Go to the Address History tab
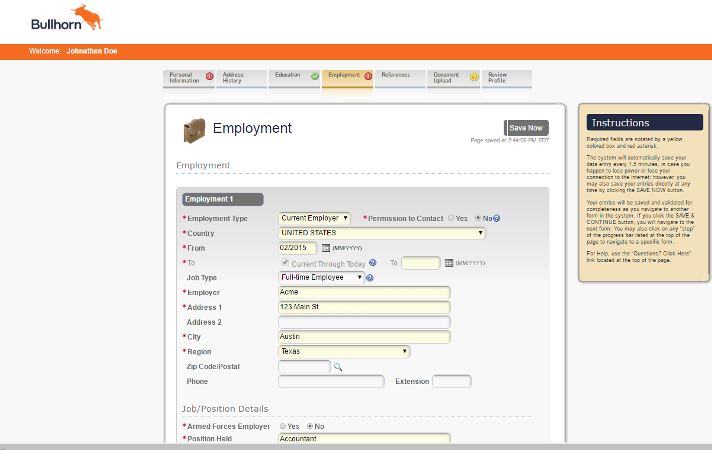The height and width of the screenshot is (450, 712). coord(242,78)
